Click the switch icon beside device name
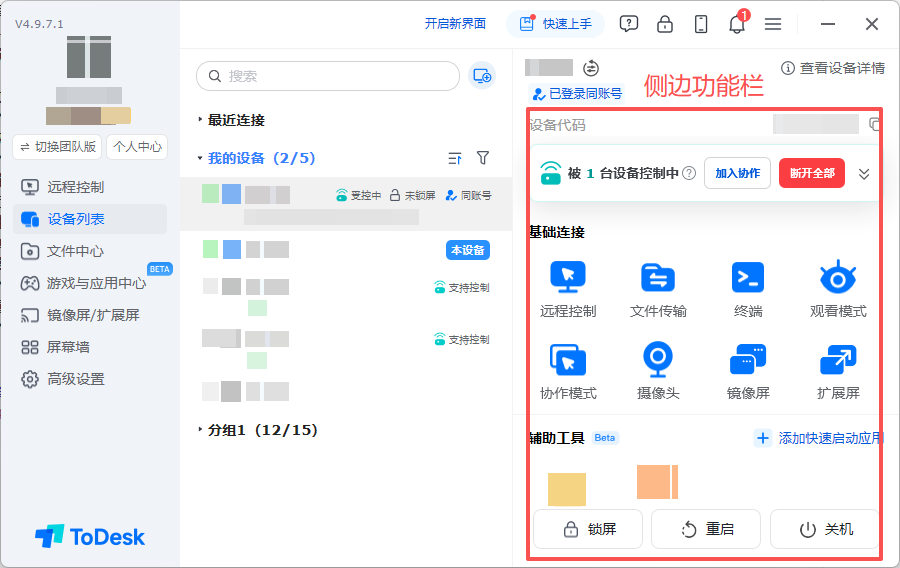The width and height of the screenshot is (900, 568). pyautogui.click(x=591, y=68)
